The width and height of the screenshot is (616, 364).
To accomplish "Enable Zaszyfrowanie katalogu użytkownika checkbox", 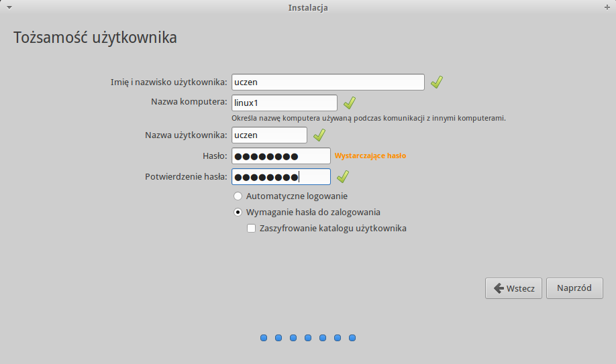I will pyautogui.click(x=251, y=228).
